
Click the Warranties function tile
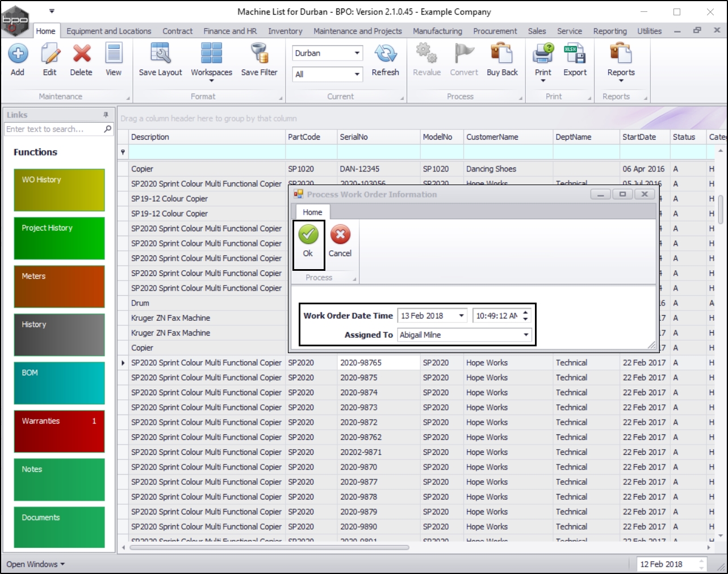(59, 431)
